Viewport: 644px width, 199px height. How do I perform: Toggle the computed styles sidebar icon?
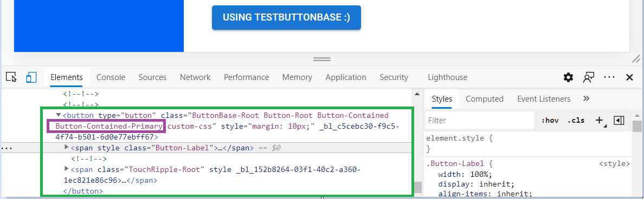pyautogui.click(x=619, y=121)
